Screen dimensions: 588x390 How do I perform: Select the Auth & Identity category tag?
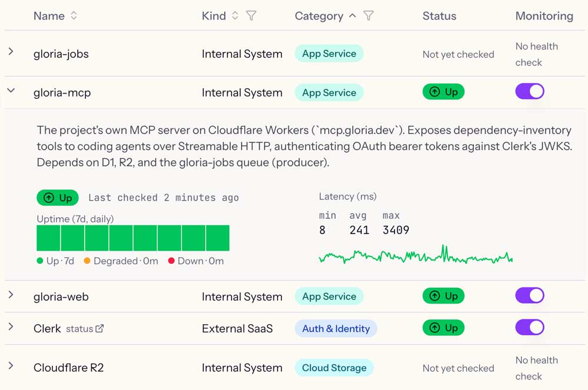pos(336,329)
